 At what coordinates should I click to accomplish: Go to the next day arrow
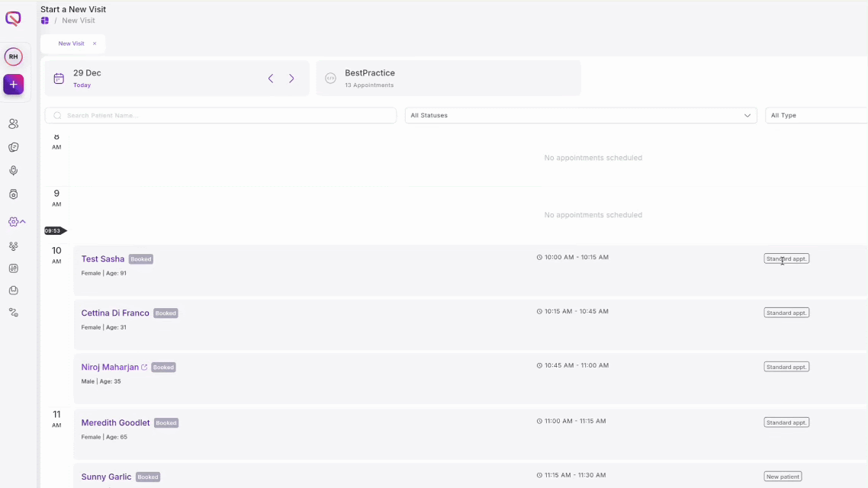pyautogui.click(x=291, y=79)
